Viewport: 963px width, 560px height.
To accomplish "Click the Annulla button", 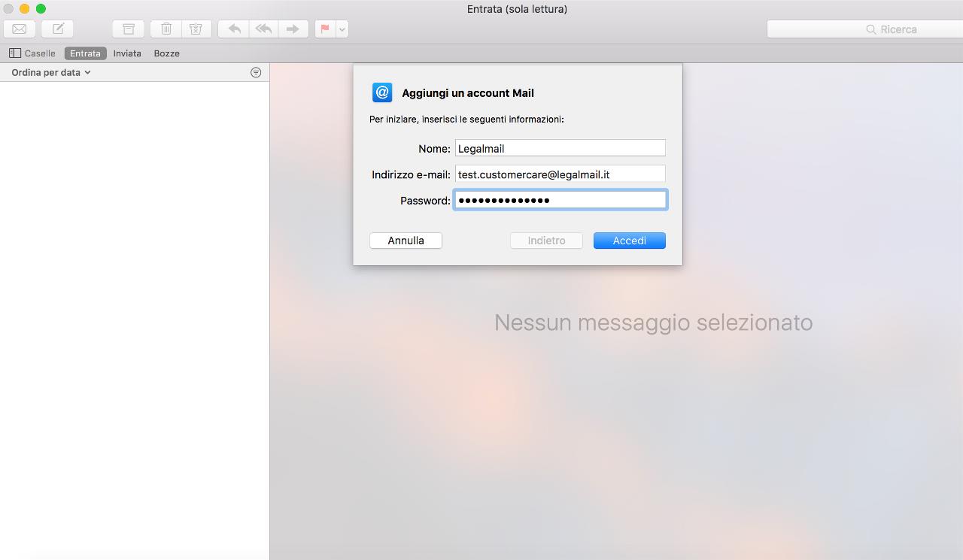I will [406, 241].
